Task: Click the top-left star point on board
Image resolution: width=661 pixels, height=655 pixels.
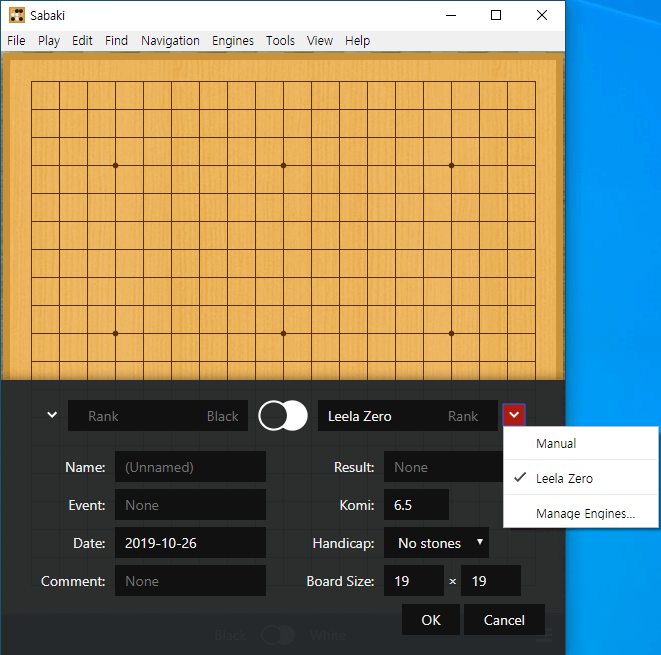Action: 116,166
